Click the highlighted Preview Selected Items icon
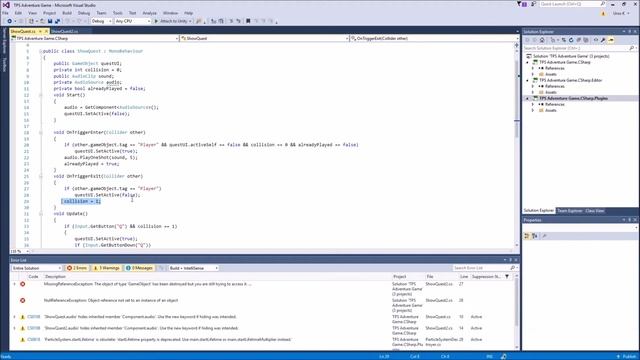 pos(611,40)
